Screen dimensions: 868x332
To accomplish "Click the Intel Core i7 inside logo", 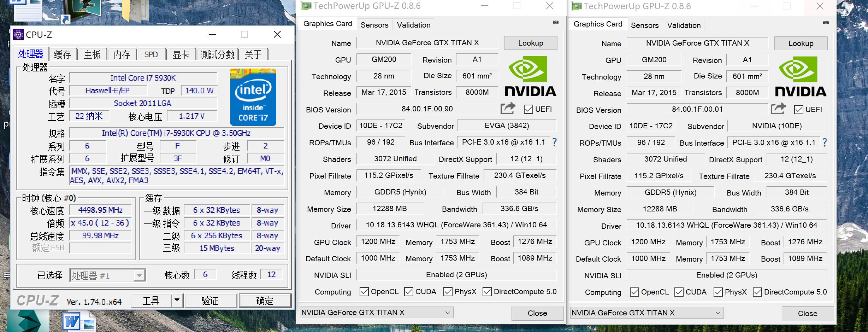I will 253,97.
